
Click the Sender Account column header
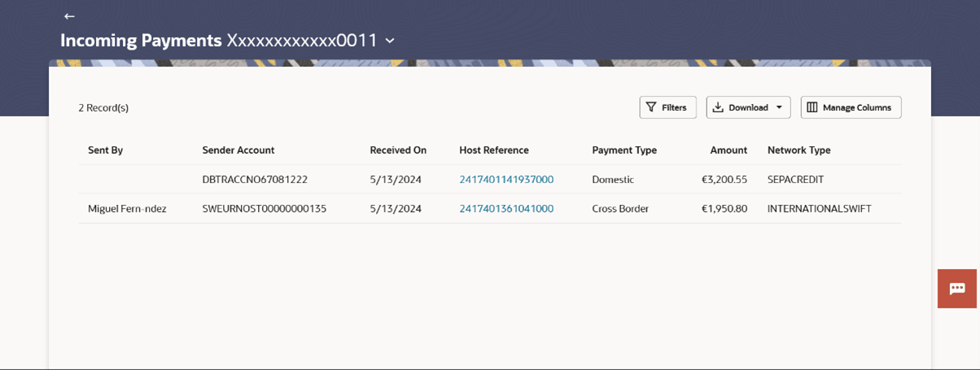coord(238,150)
